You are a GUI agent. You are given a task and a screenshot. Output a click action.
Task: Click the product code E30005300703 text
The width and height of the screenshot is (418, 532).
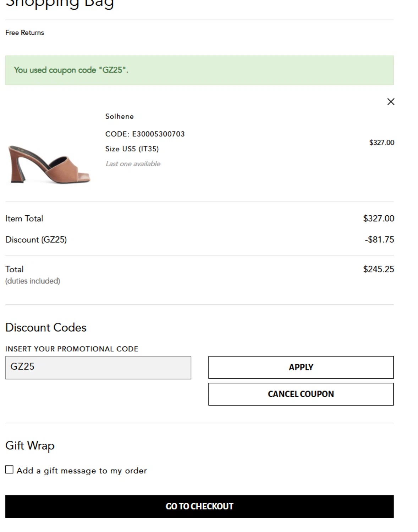point(145,134)
